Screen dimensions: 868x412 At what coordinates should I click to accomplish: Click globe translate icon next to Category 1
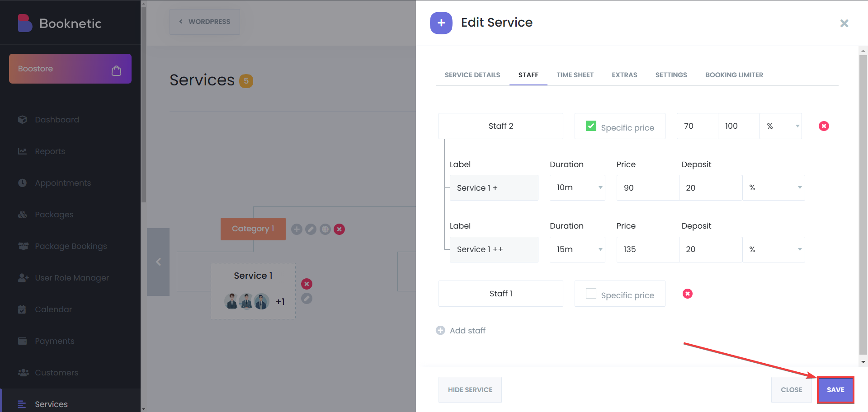pyautogui.click(x=325, y=229)
